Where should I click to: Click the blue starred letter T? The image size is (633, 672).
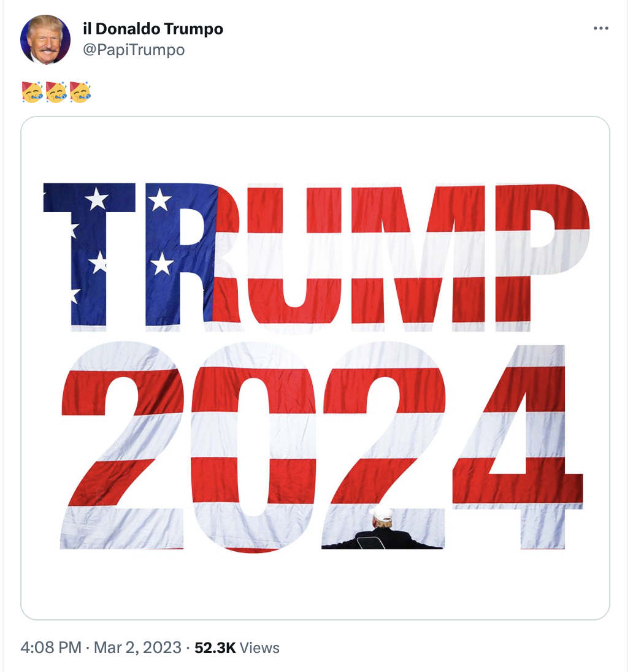[x=89, y=257]
